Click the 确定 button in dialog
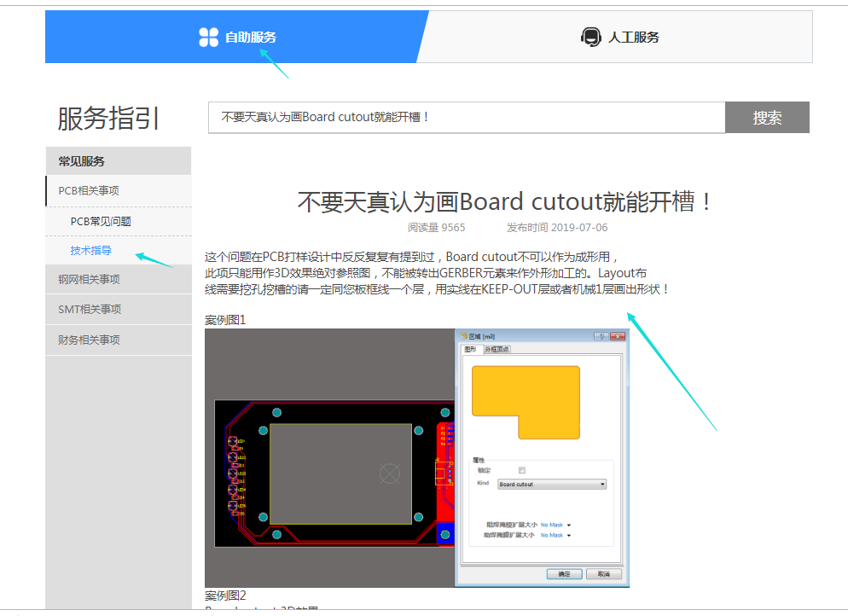This screenshot has width=848, height=616. (x=565, y=574)
